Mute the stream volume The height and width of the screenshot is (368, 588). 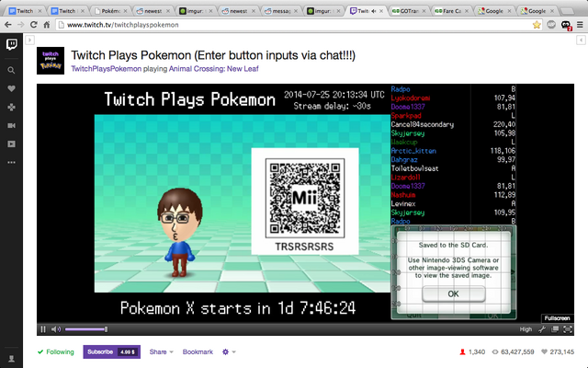tap(56, 329)
